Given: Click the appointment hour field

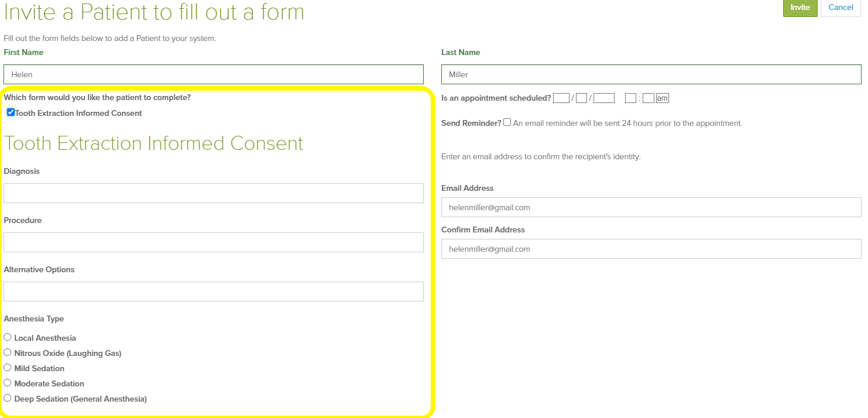Looking at the screenshot, I should pyautogui.click(x=630, y=98).
